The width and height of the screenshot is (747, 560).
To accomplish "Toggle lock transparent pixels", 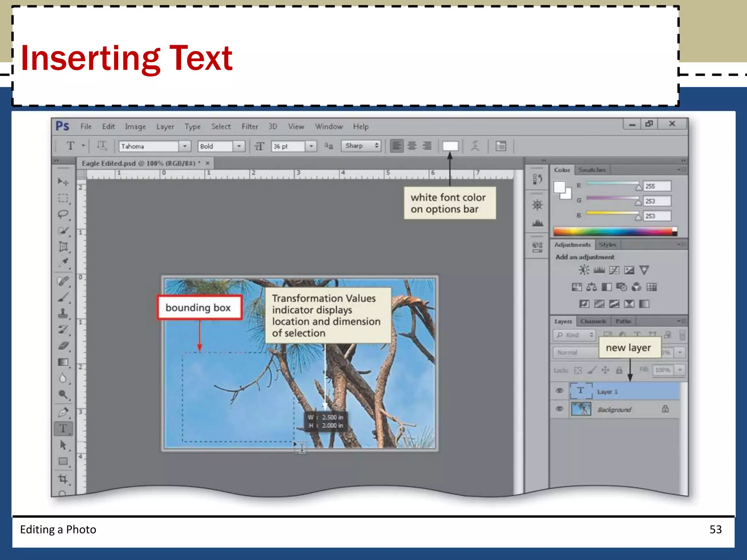I will [x=578, y=370].
